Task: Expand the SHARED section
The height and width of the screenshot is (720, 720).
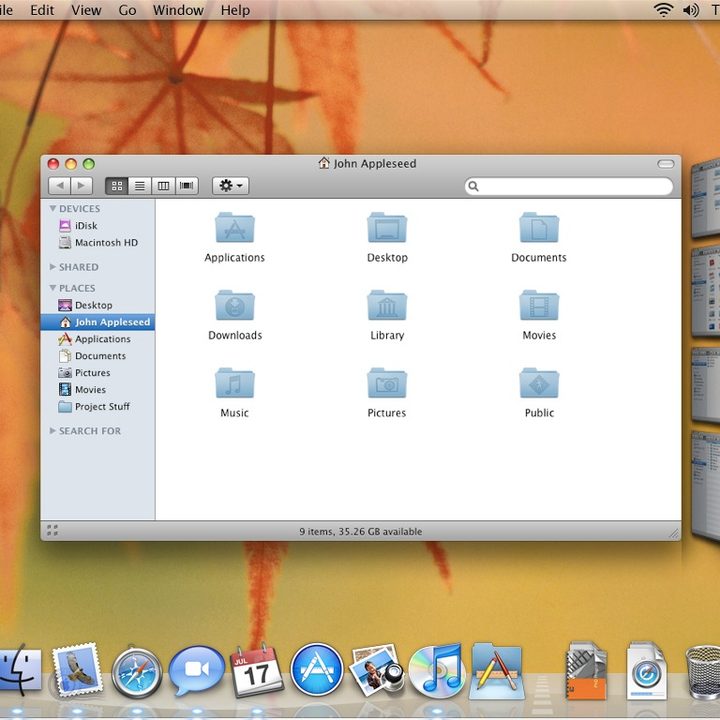Action: pyautogui.click(x=53, y=267)
